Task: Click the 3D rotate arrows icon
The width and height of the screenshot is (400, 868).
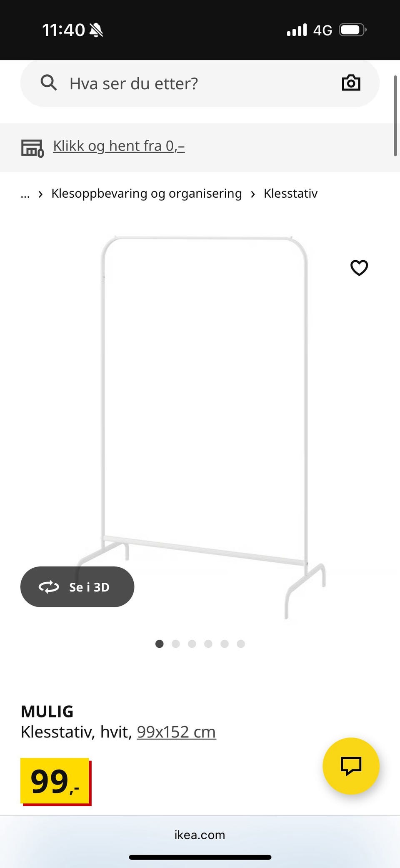Action: point(49,587)
